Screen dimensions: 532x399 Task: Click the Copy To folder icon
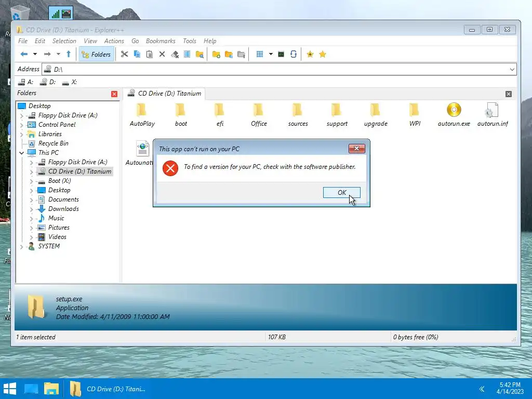[229, 54]
